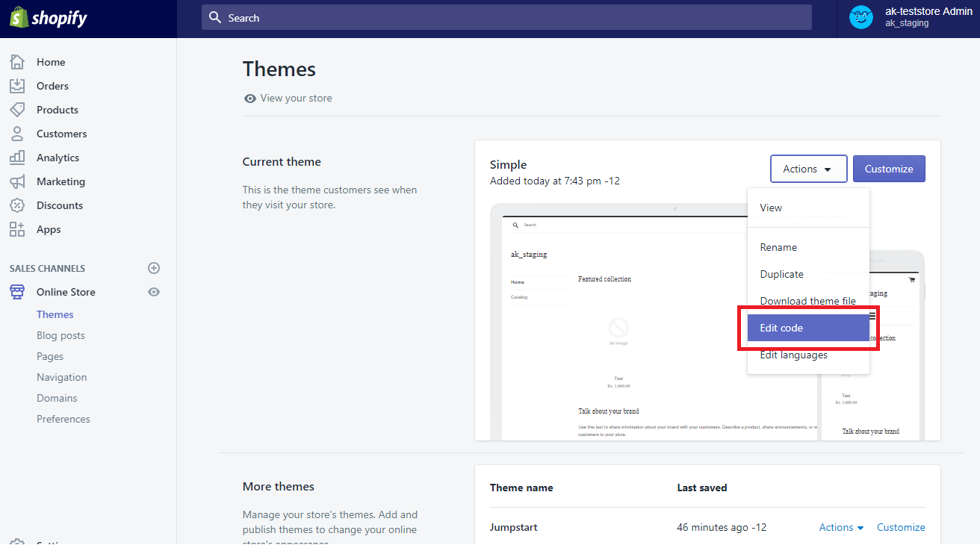
Task: Click the Simple theme desktop preview thumbnail
Action: click(x=620, y=323)
